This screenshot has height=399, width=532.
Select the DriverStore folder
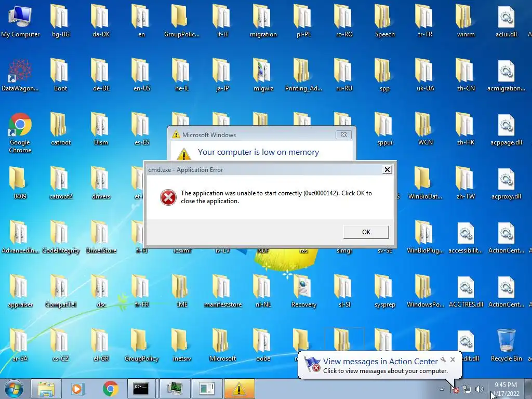[101, 237]
